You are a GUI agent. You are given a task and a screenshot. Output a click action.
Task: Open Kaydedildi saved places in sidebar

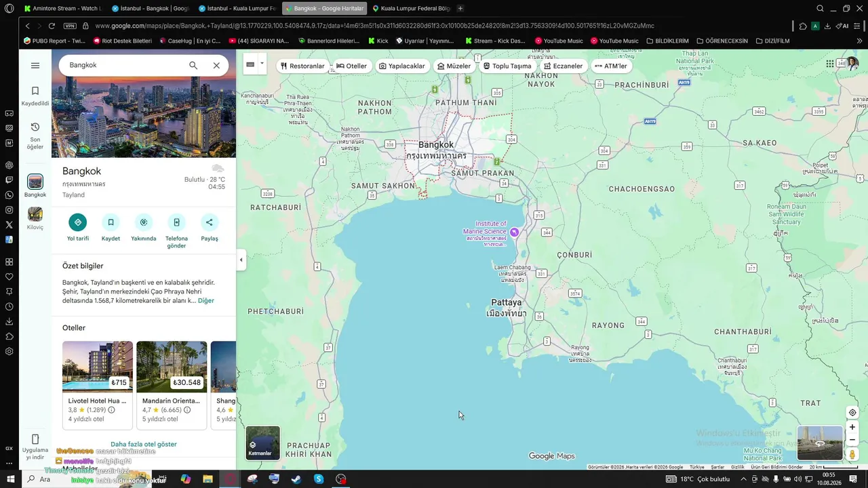(35, 96)
